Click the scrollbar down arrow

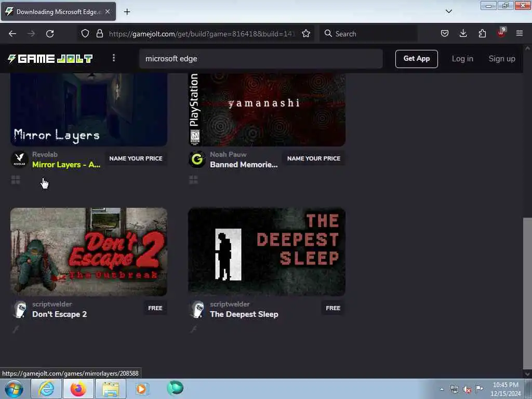click(527, 374)
